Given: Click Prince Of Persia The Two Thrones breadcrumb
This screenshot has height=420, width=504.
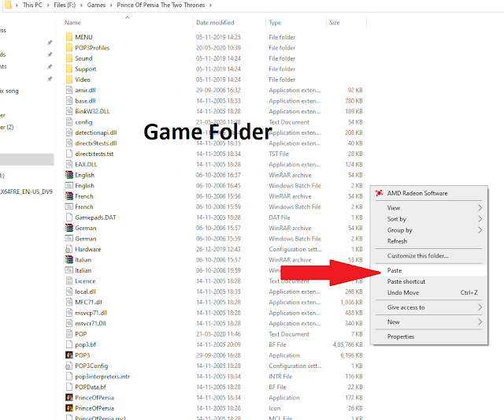Looking at the screenshot, I should pos(161,6).
